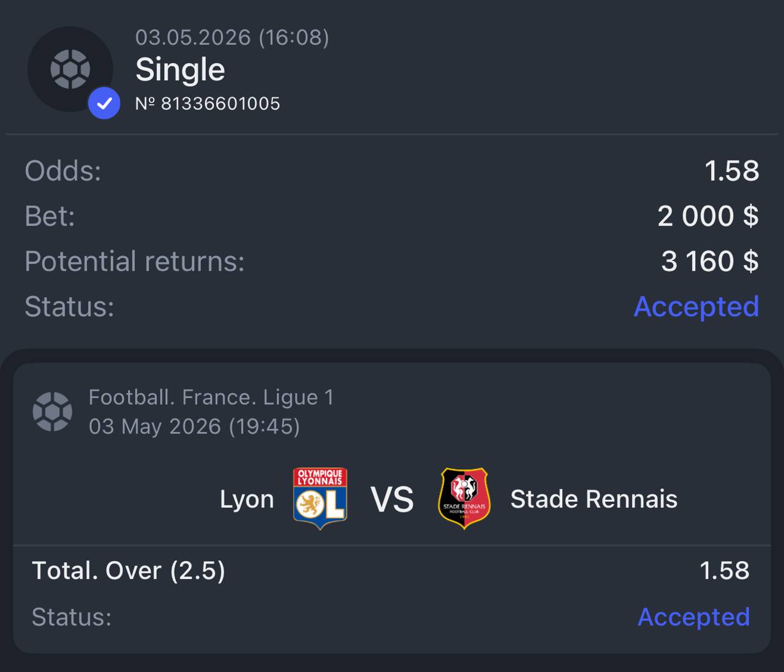Open the Olympique Lyonnais club logo
The width and height of the screenshot is (784, 672).
tap(320, 499)
